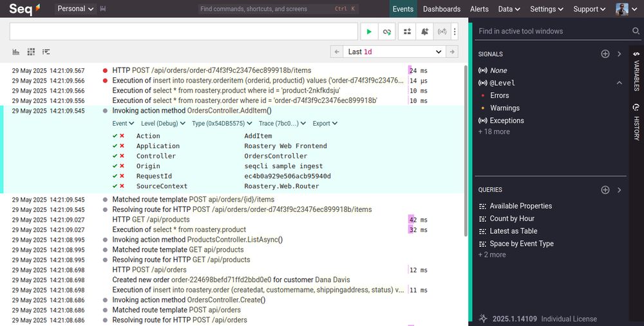Show the 2 more queries link
The image size is (644, 326).
(x=492, y=255)
